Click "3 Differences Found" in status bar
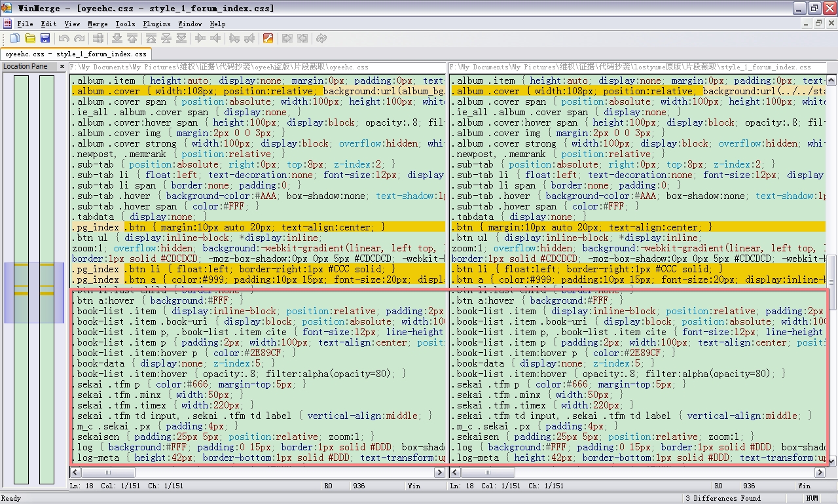838x504 pixels. [x=723, y=498]
